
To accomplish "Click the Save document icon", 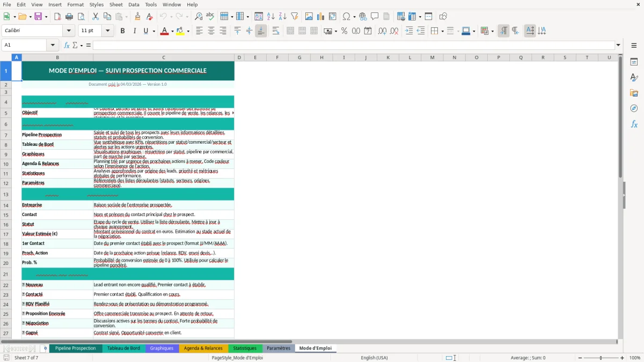I will coord(38,17).
